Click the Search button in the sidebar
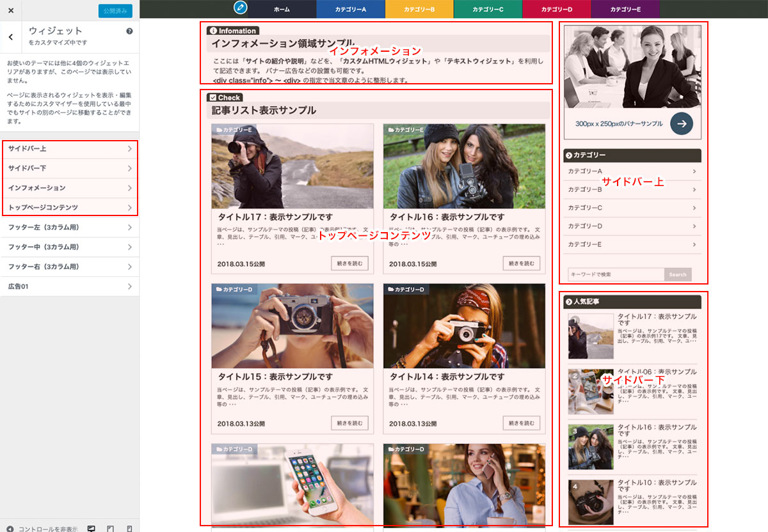 [x=678, y=274]
